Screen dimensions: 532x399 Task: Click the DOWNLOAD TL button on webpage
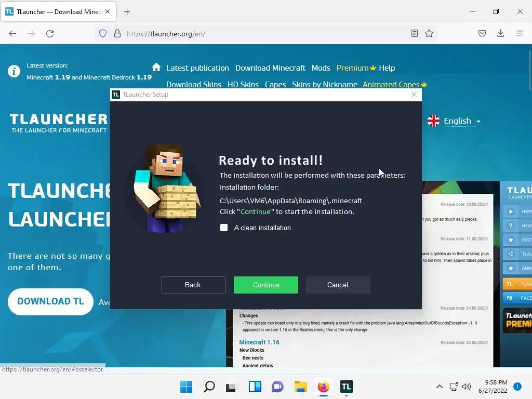(x=50, y=302)
